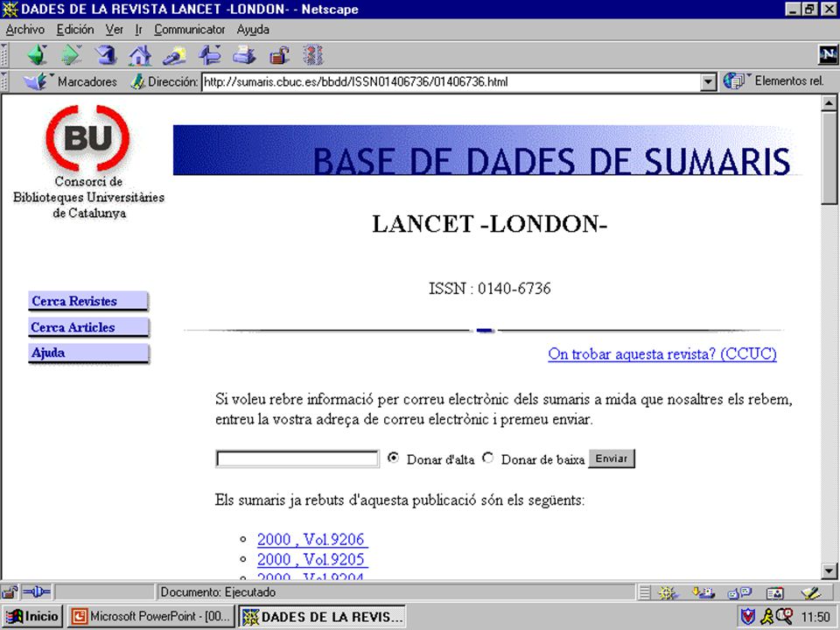Open the 2000, Vol.9206 summary link
Screen dimensions: 840x630
[x=312, y=539]
